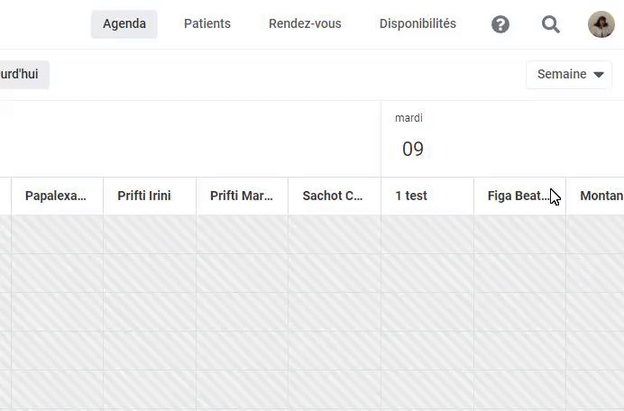This screenshot has width=624, height=411.
Task: Open the Patients tab
Action: [207, 24]
